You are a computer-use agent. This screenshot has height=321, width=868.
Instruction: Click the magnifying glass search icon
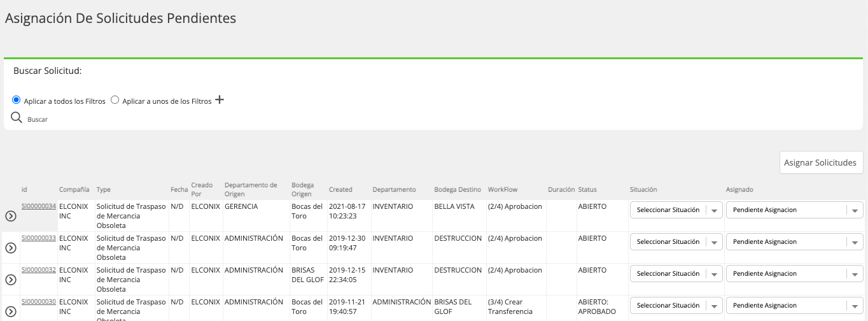pyautogui.click(x=17, y=118)
